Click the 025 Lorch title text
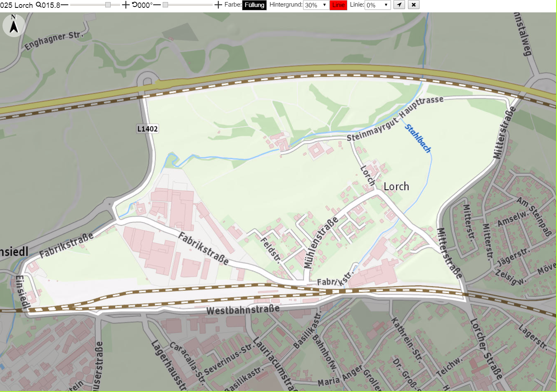The height and width of the screenshot is (392, 557). (x=17, y=5)
